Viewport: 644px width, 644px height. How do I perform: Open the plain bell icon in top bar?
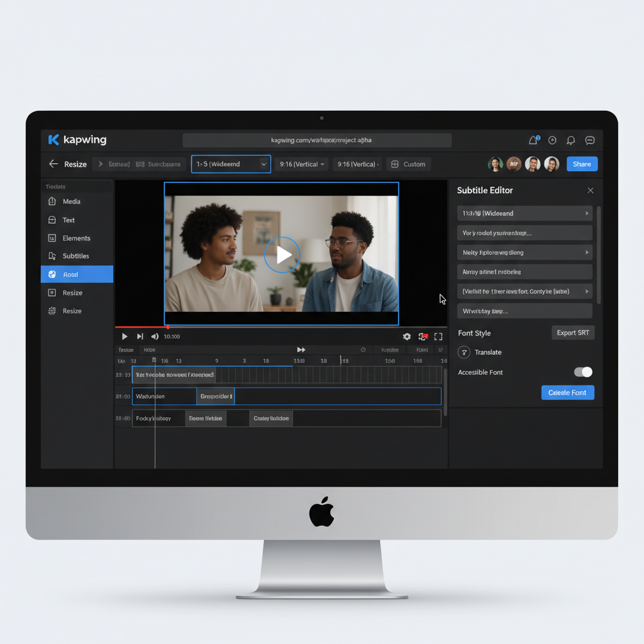571,140
